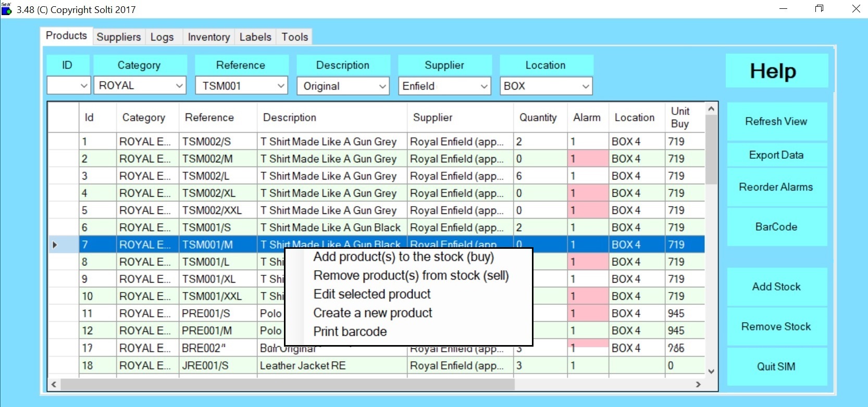Click the Remove Stock button
This screenshot has width=868, height=407.
click(777, 326)
